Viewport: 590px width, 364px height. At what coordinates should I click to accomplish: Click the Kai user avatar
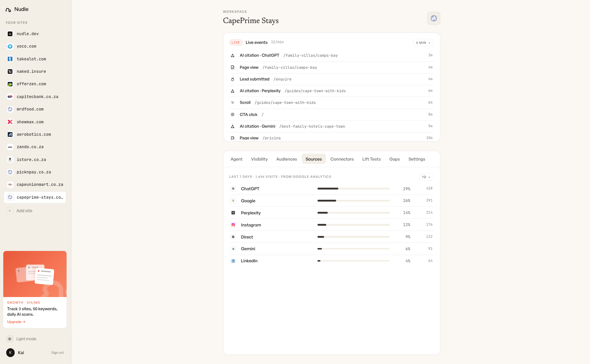coord(10,353)
